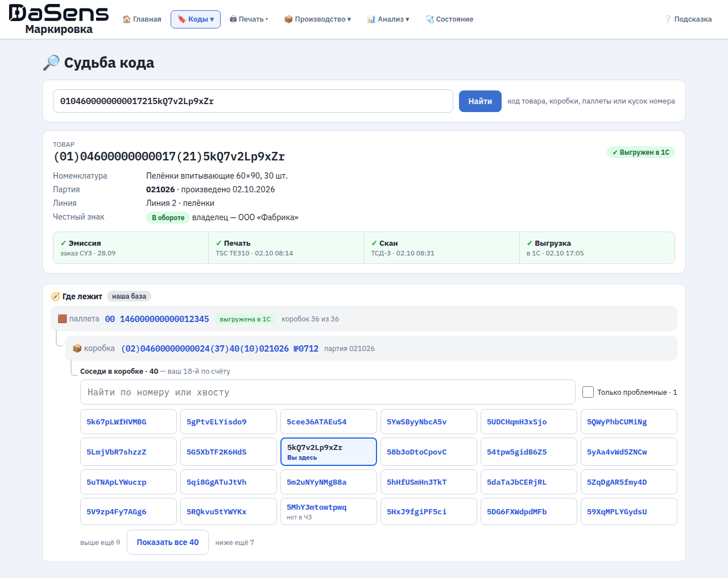
Task: Click the neighbor search input field
Action: click(x=328, y=392)
